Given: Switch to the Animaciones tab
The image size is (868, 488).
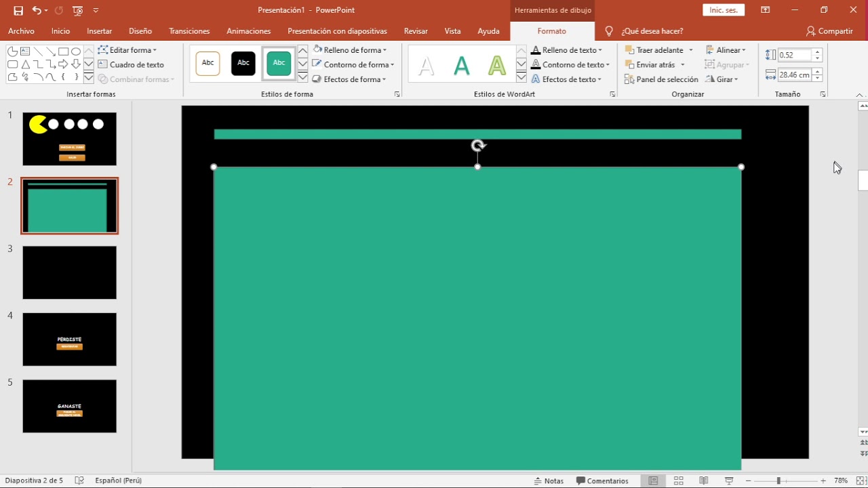Looking at the screenshot, I should pyautogui.click(x=249, y=31).
